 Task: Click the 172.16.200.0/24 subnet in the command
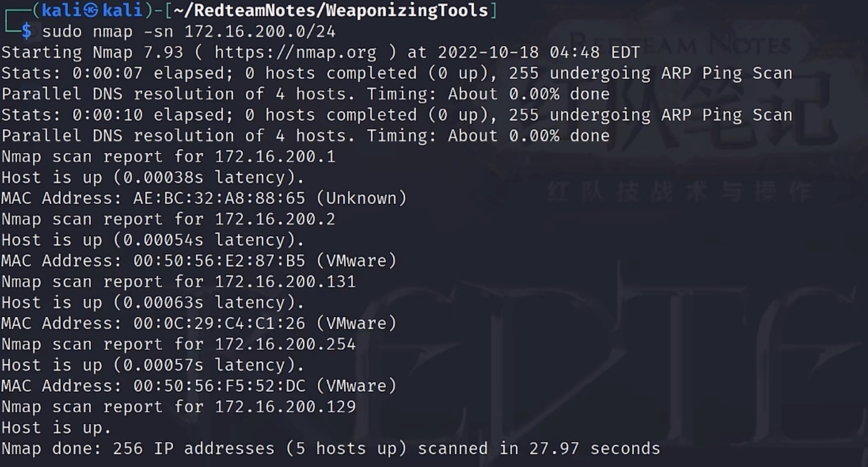coord(260,31)
